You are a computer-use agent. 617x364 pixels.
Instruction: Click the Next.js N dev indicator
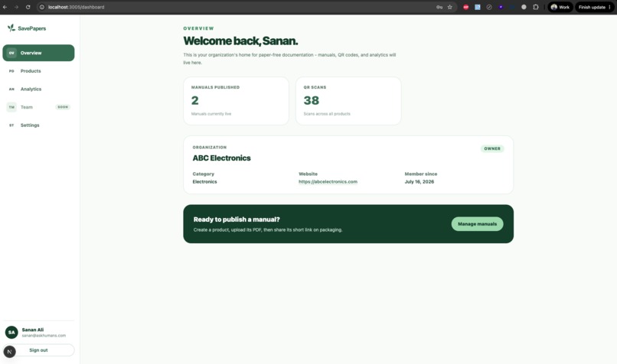coord(9,352)
